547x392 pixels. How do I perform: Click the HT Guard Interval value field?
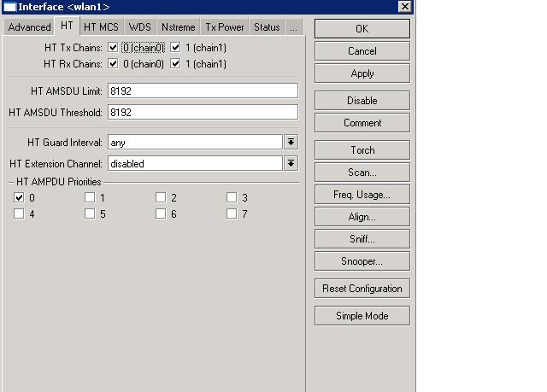pyautogui.click(x=195, y=142)
